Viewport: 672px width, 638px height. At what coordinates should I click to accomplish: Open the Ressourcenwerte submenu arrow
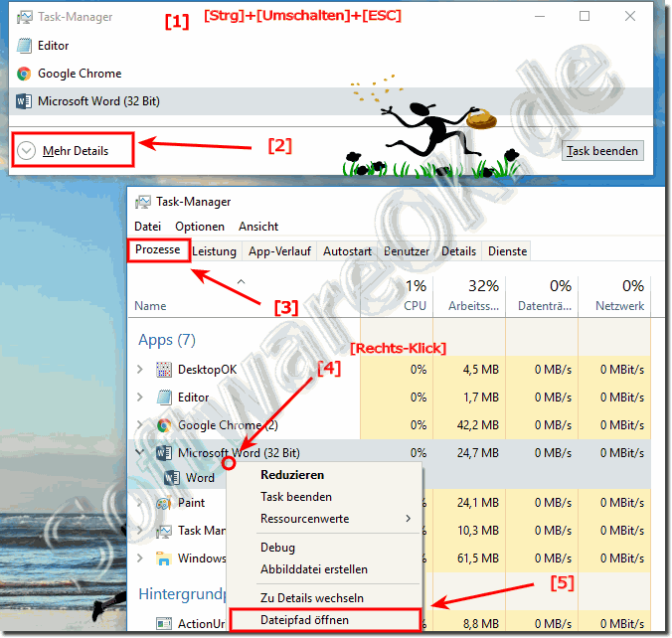pyautogui.click(x=408, y=519)
